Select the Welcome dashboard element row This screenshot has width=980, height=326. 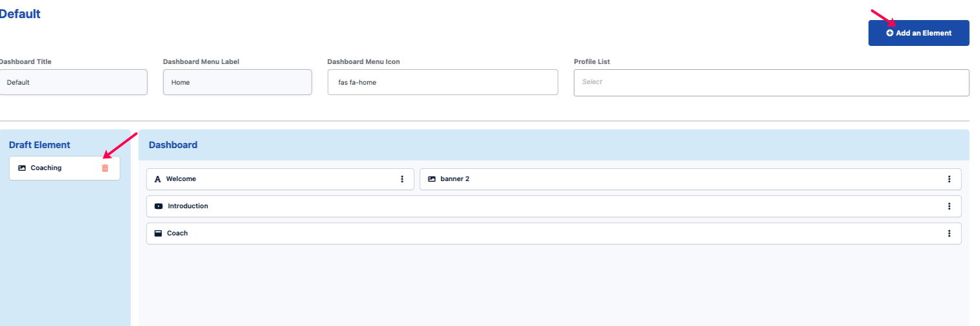[280, 179]
